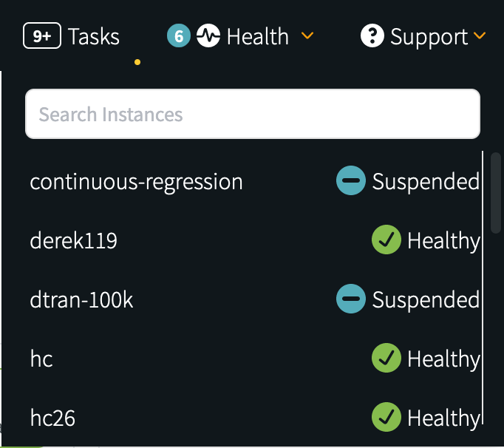
Task: Expand the Health dropdown chevron
Action: [307, 35]
